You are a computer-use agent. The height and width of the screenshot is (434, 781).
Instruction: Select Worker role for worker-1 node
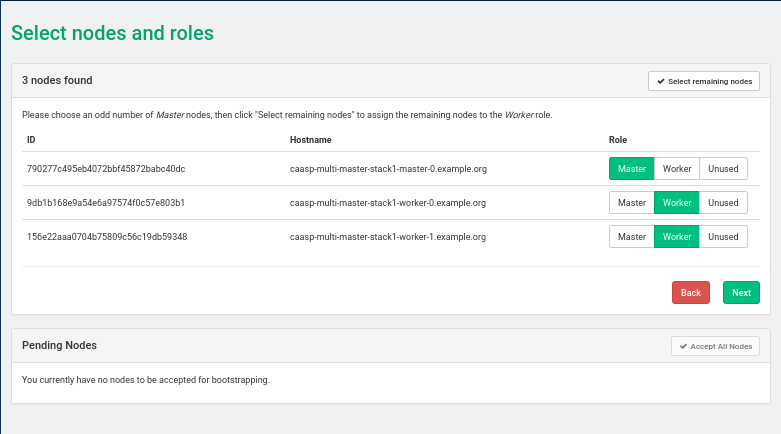point(677,237)
